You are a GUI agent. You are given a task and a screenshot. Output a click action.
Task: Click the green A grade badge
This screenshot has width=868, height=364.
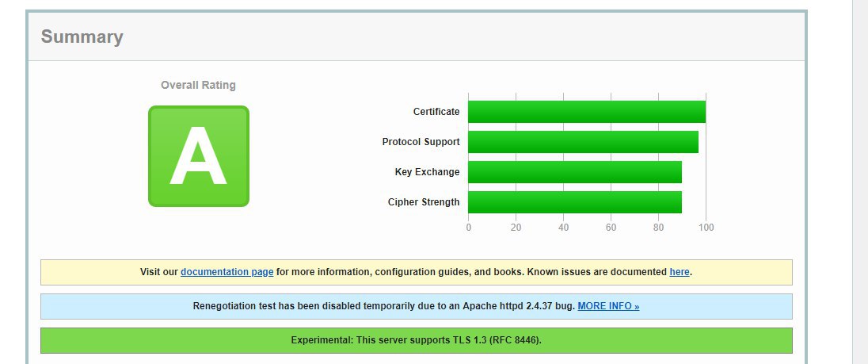[x=199, y=156]
